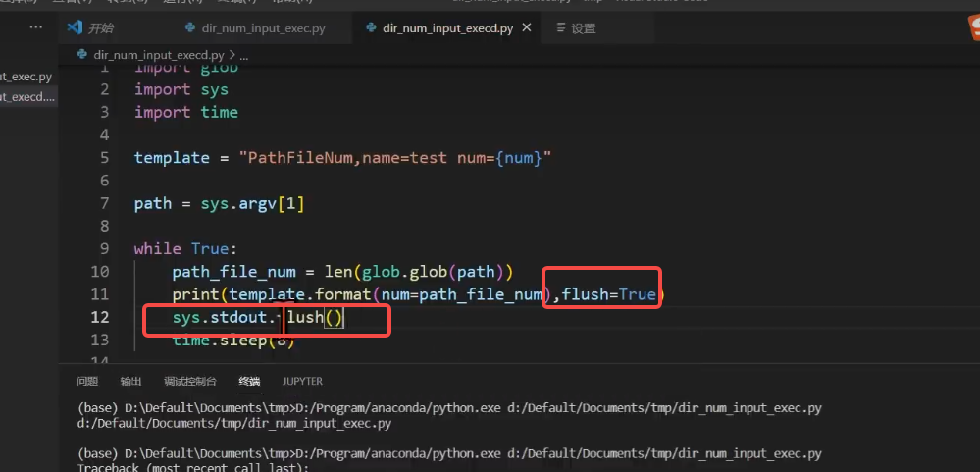Open breadcrumb dir_num_input_execd.py file dropdown
This screenshot has height=472, width=980.
(158, 55)
